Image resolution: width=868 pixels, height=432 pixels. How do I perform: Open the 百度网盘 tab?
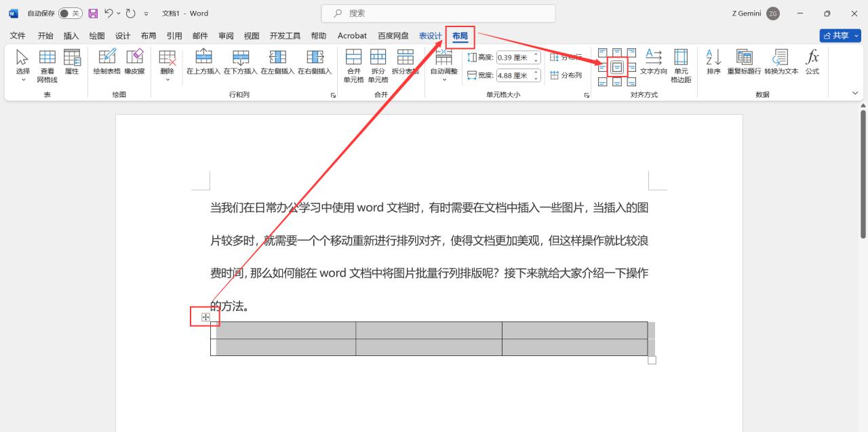(x=393, y=36)
